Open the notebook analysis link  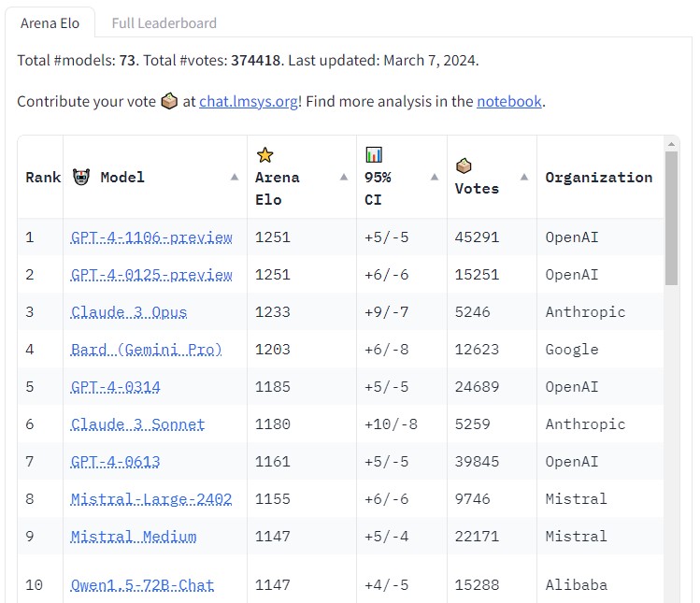tap(508, 101)
